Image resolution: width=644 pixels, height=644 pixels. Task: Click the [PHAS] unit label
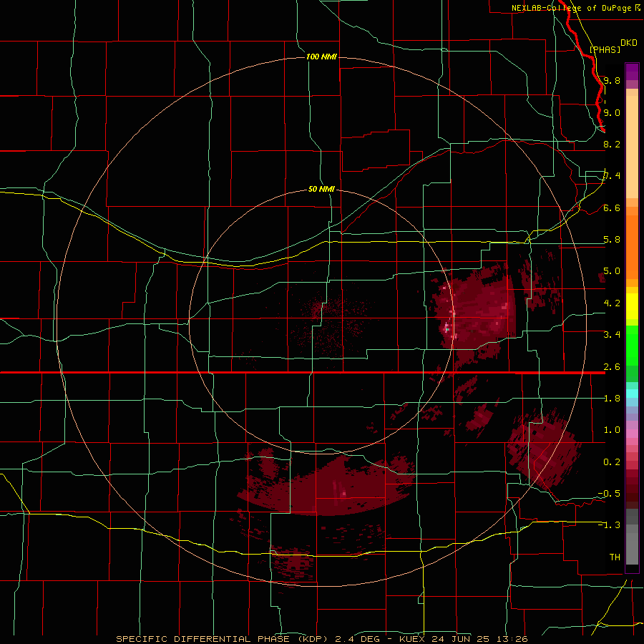tap(605, 49)
